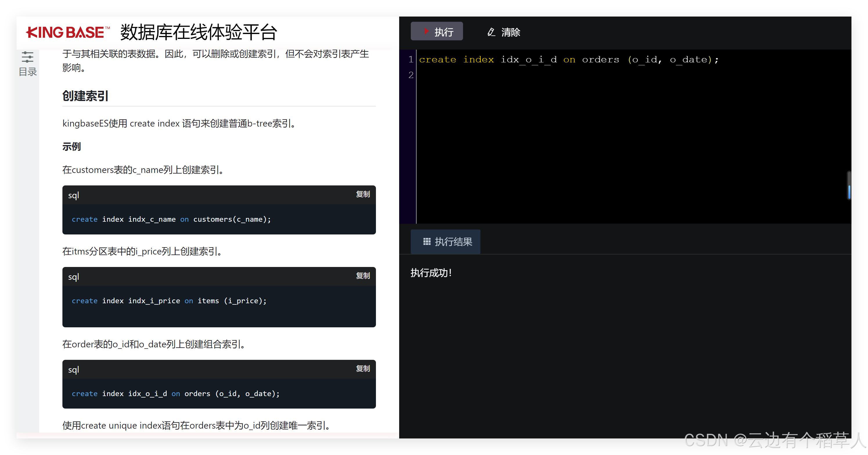This screenshot has height=455, width=868.
Task: Click the b-tree索引 description sentence
Action: [179, 124]
